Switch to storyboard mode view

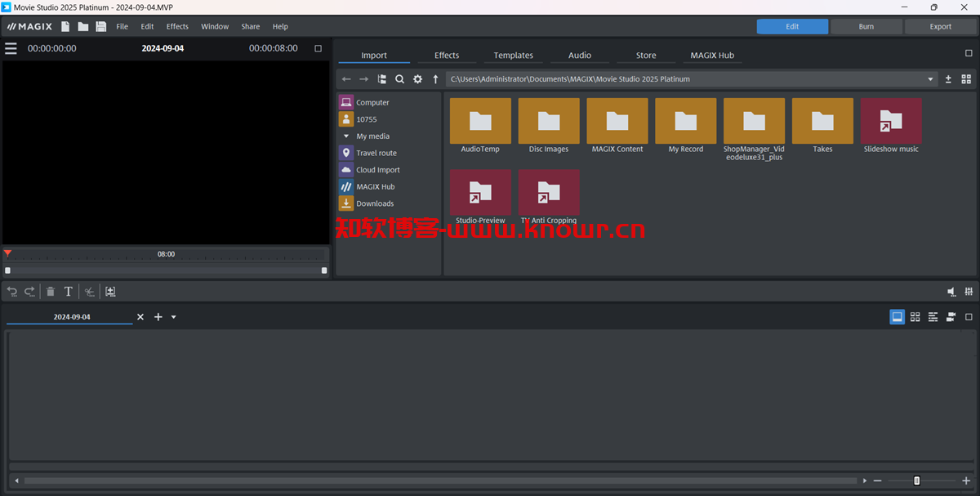point(897,316)
